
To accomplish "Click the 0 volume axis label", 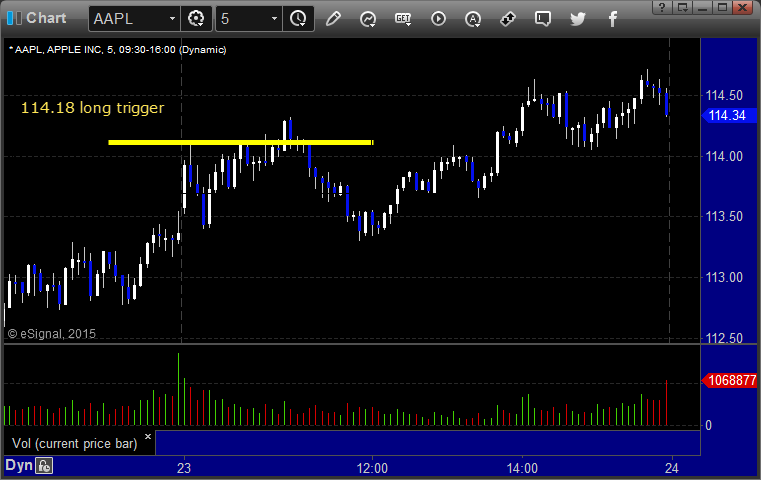I will pyautogui.click(x=708, y=426).
